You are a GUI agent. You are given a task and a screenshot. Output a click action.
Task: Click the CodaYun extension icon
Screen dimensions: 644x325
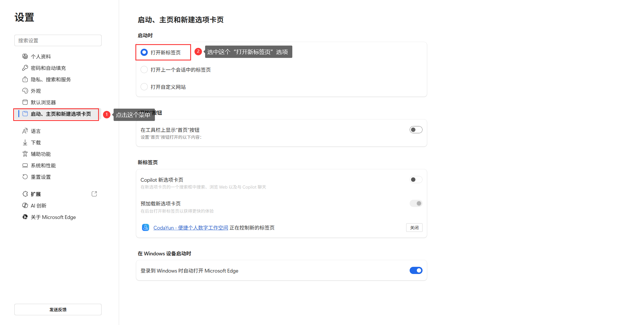[x=145, y=228]
